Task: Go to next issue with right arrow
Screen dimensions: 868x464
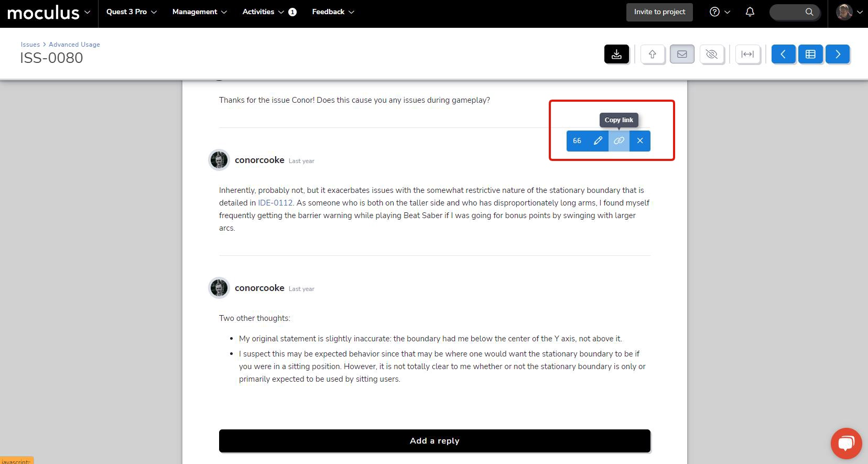Action: (x=838, y=54)
